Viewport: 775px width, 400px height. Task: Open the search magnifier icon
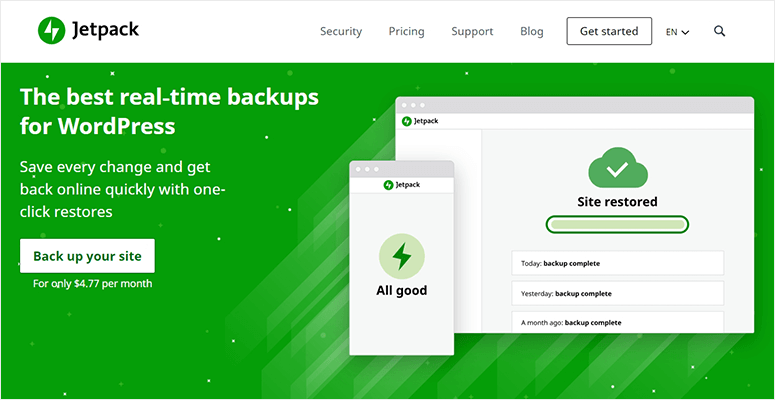pyautogui.click(x=720, y=31)
